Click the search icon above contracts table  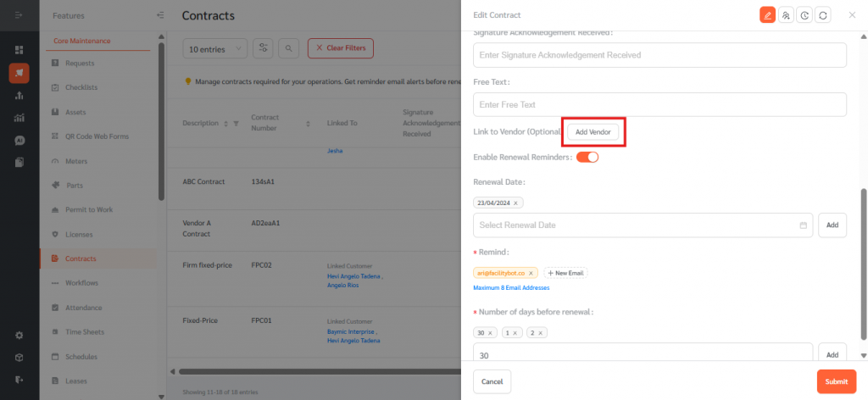tap(289, 49)
